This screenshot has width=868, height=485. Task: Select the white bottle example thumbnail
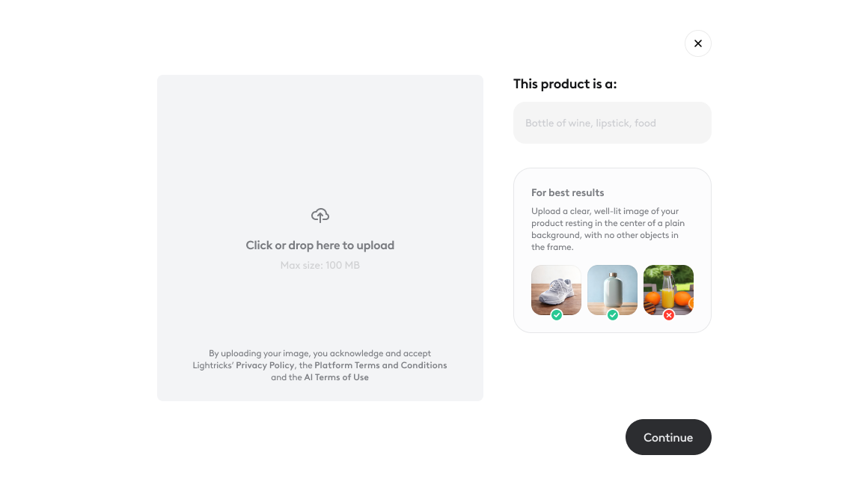[612, 287]
